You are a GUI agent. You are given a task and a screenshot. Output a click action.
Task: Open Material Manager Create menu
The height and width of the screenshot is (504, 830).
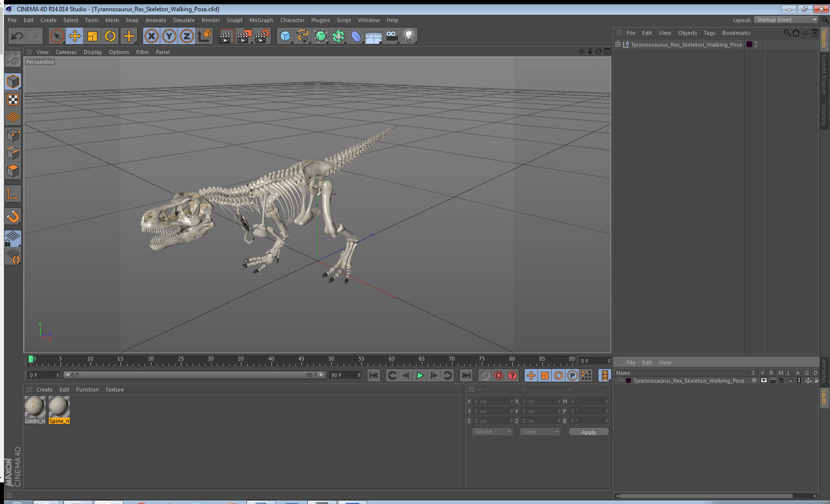point(44,390)
